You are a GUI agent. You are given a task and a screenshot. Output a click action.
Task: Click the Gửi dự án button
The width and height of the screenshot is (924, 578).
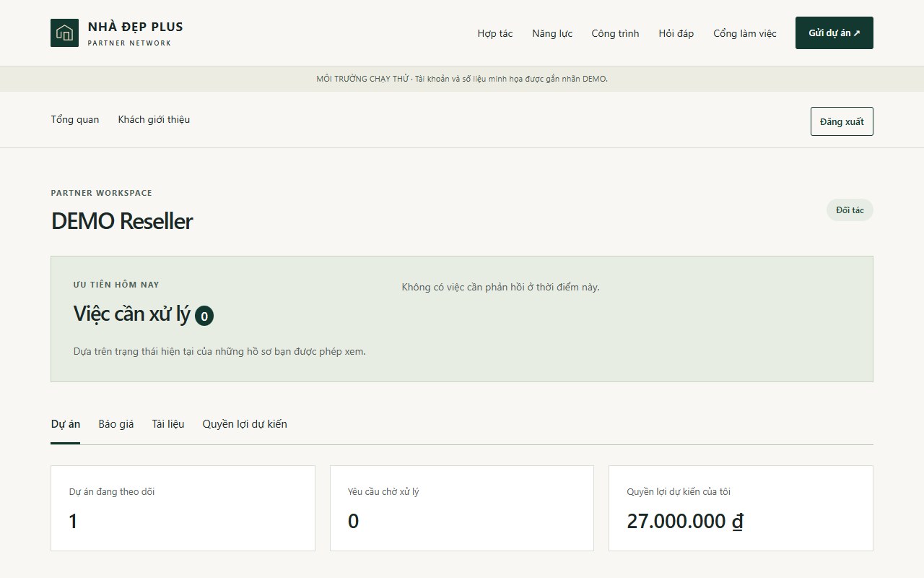coord(834,33)
